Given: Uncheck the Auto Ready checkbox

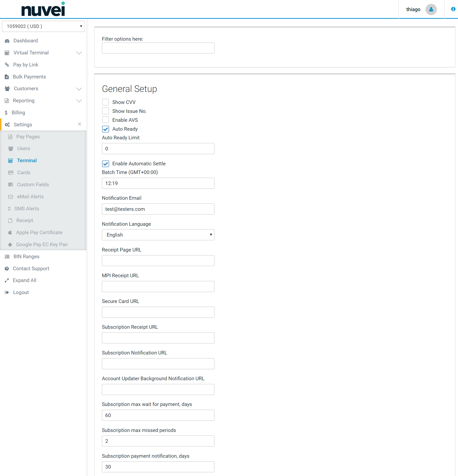Looking at the screenshot, I should (105, 129).
